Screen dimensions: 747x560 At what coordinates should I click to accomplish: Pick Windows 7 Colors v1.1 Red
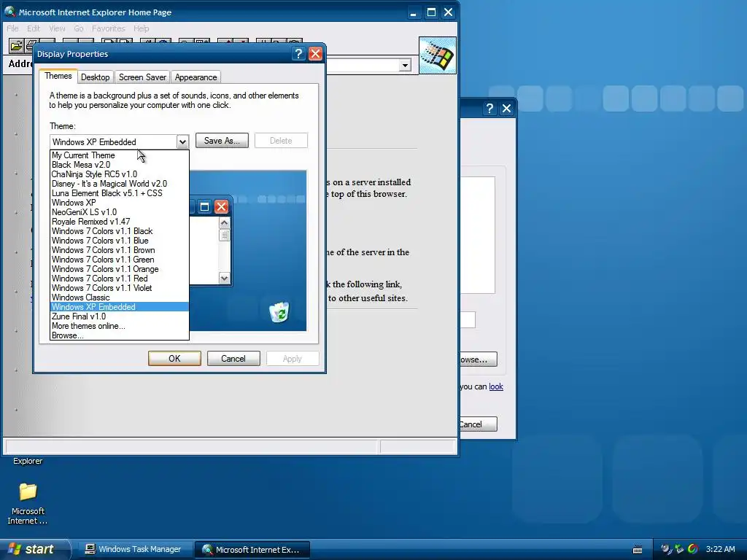[120, 279]
